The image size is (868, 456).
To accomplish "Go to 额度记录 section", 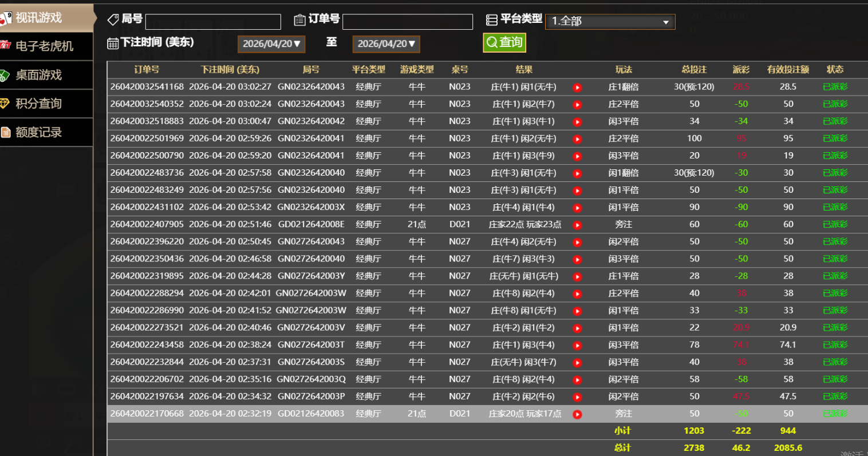I will point(38,132).
